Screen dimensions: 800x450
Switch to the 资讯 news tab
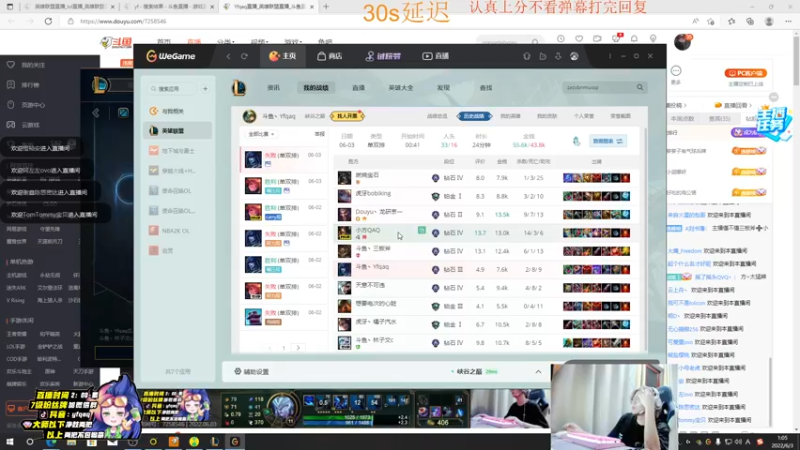click(273, 88)
